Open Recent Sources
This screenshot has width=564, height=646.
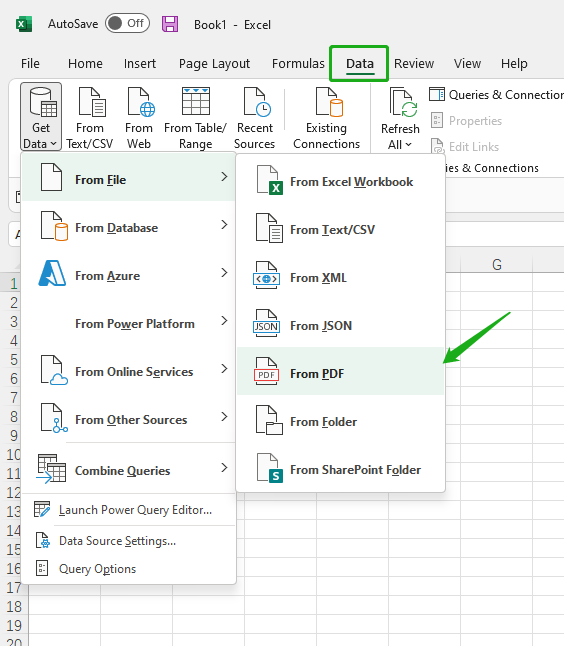click(x=255, y=117)
